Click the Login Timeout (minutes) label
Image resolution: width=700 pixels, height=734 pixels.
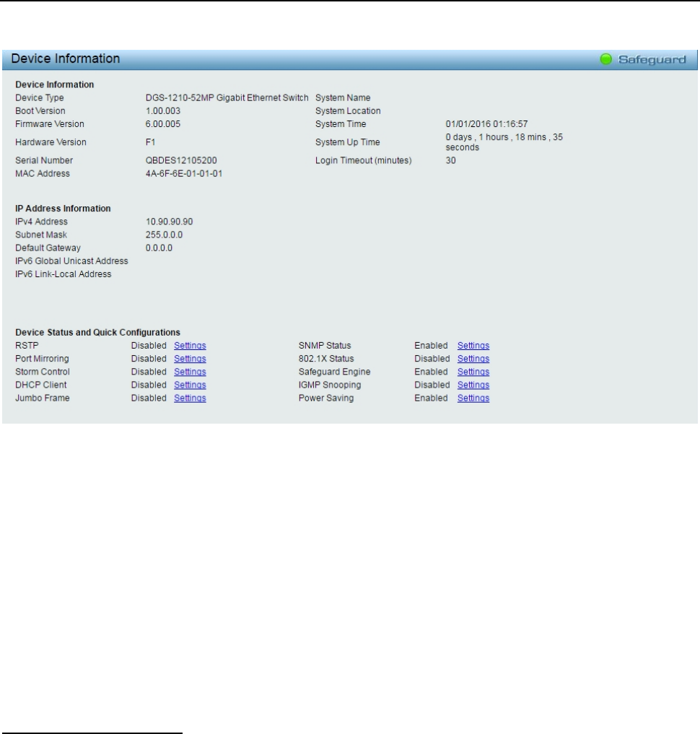[364, 160]
